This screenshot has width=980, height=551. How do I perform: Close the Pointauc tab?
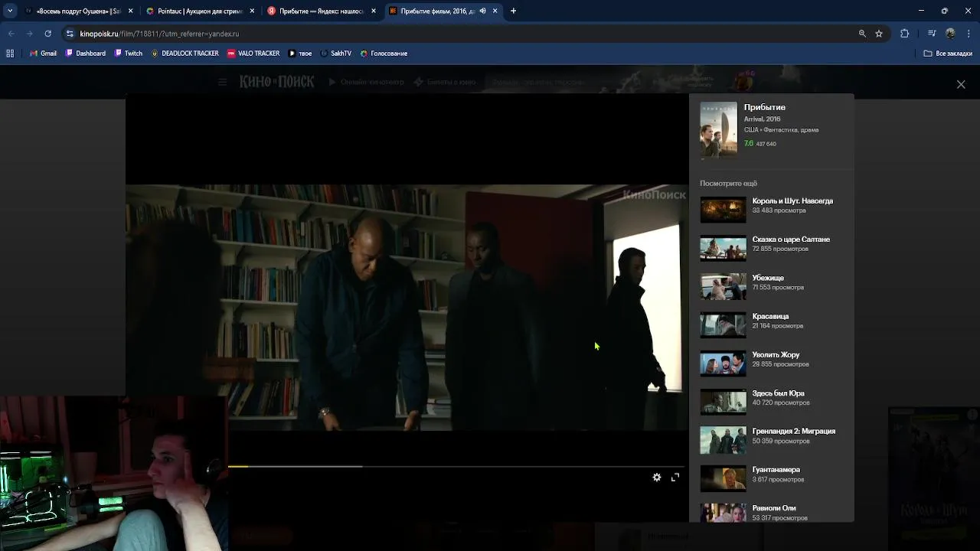(x=252, y=11)
